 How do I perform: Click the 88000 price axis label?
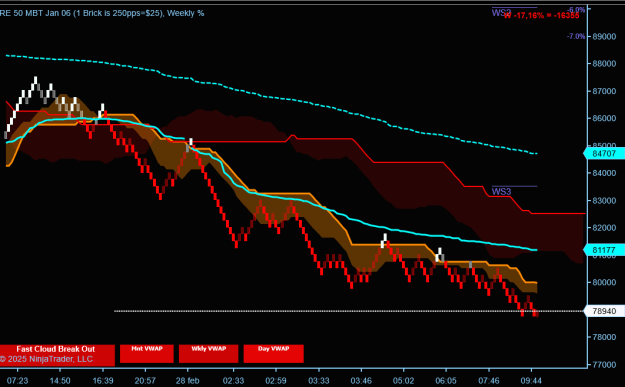pos(604,63)
